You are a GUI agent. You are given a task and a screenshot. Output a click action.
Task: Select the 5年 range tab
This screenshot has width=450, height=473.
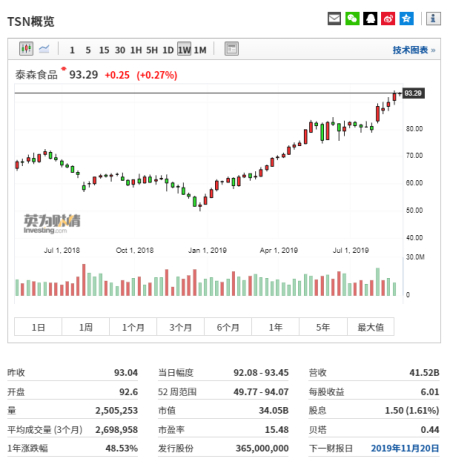pos(323,327)
